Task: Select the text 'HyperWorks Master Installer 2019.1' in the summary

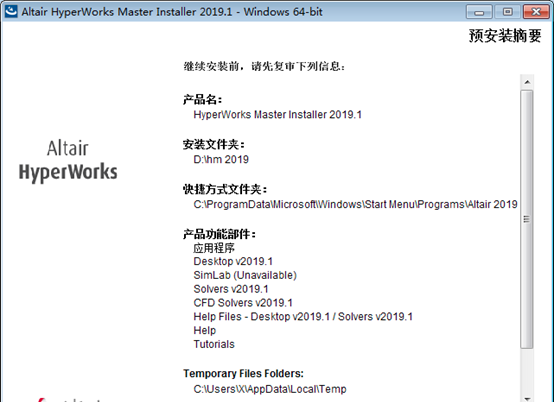Action: (278, 115)
